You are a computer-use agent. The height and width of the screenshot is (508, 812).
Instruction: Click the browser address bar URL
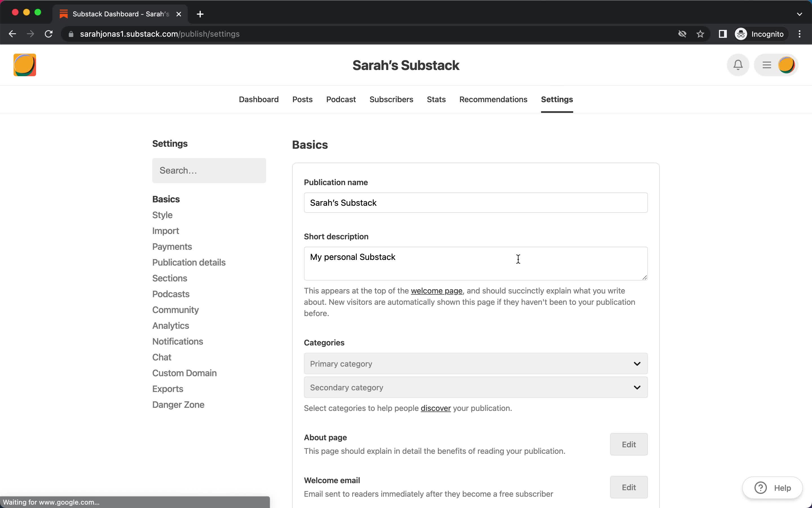coord(160,34)
